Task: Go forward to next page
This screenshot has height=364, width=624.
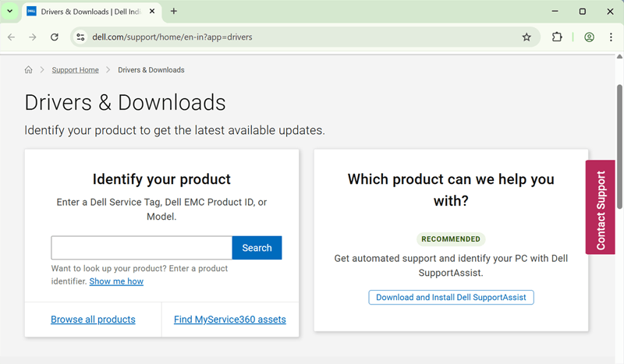Action: pos(33,37)
